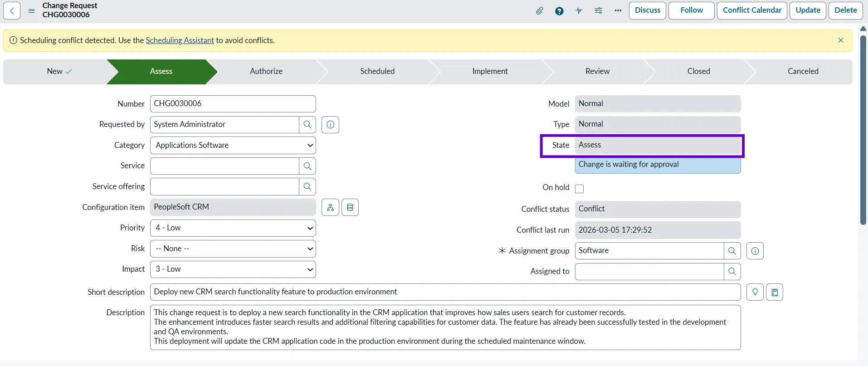The image size is (868, 366).
Task: Open the Risk dropdown
Action: pos(233,249)
